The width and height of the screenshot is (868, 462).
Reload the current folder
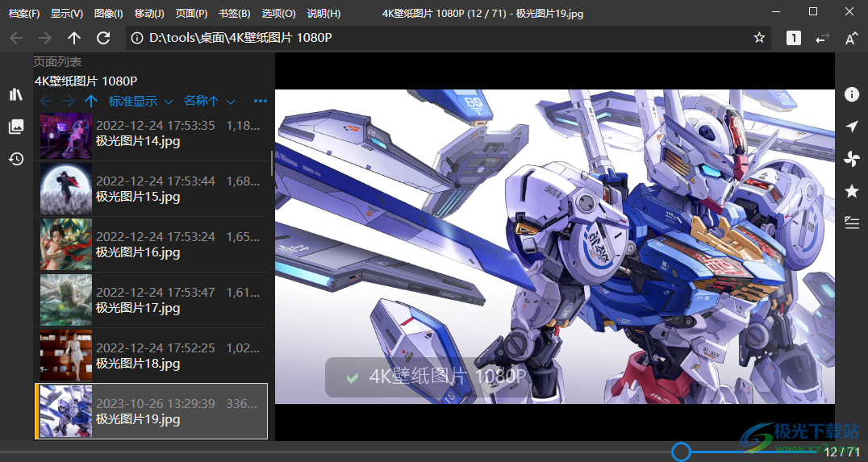[x=103, y=38]
